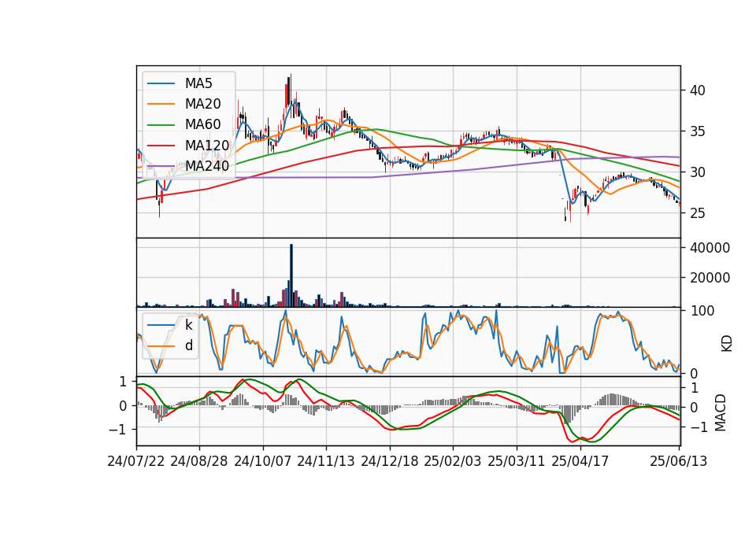The height and width of the screenshot is (543, 756).
Task: Click the 24/08/28 date axis label
Action: click(x=199, y=461)
